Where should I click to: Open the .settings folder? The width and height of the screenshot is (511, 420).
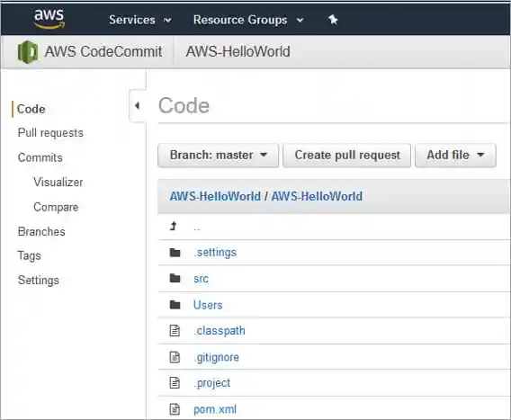[215, 253]
